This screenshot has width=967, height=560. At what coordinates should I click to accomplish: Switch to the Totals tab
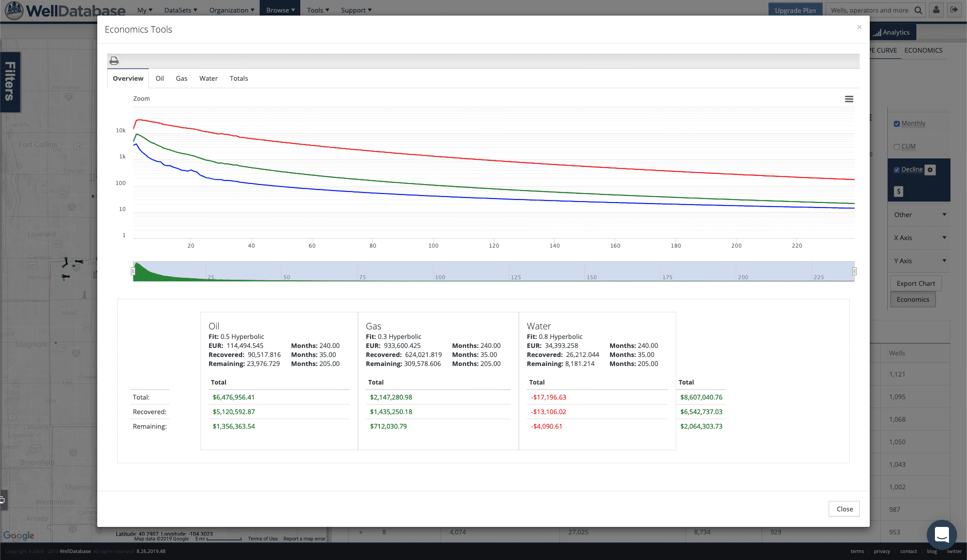pos(239,79)
